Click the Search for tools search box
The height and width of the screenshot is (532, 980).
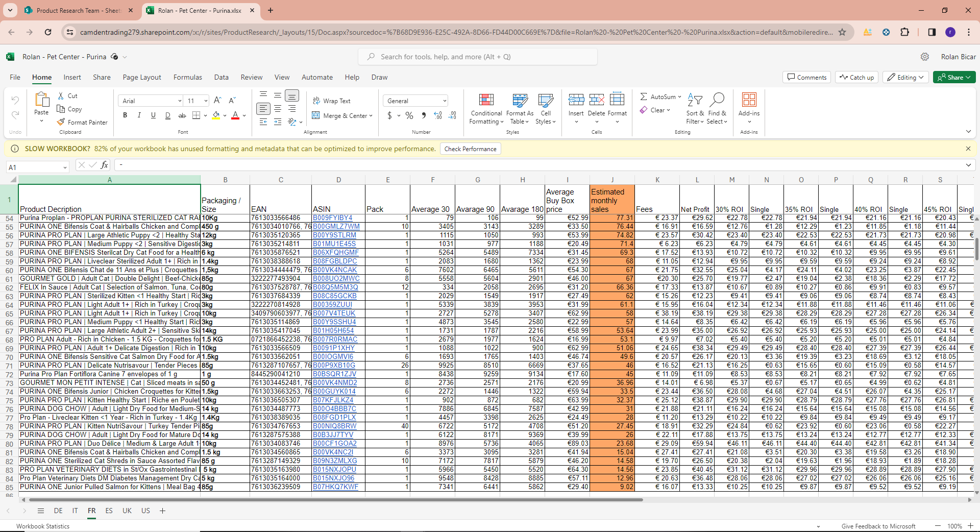click(x=477, y=57)
